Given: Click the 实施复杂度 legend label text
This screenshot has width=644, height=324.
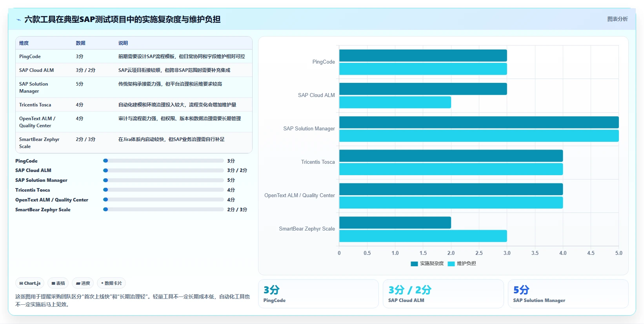Looking at the screenshot, I should coord(432,264).
